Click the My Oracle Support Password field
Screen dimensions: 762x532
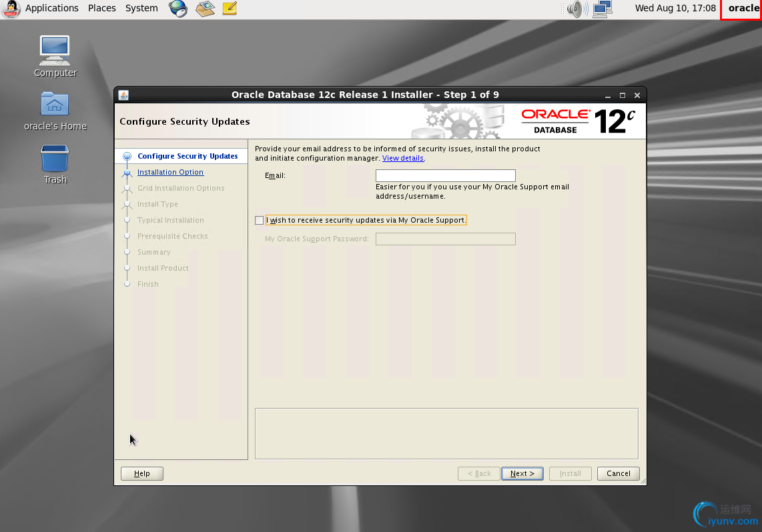pyautogui.click(x=445, y=239)
